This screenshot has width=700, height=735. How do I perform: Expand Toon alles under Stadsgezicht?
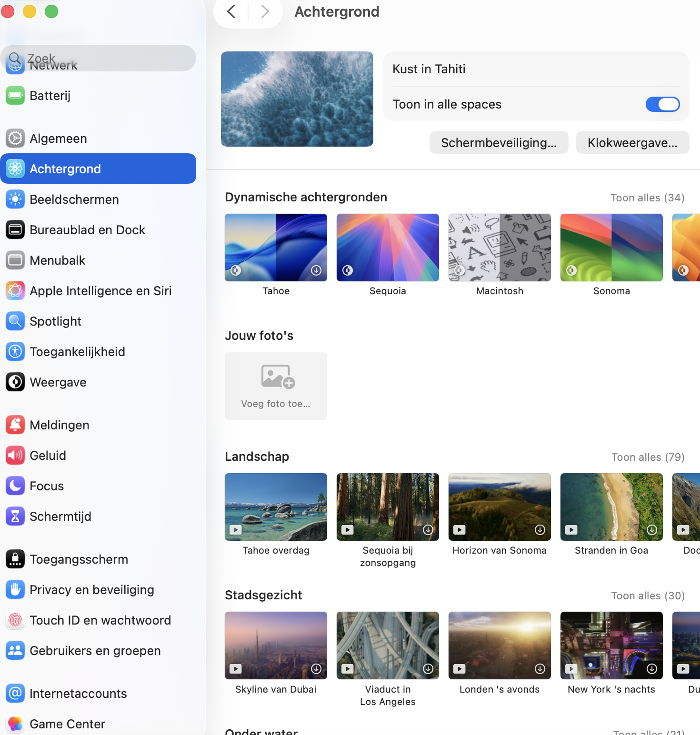648,596
